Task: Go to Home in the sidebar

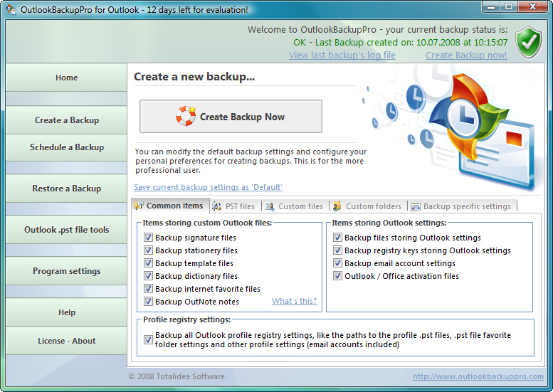Action: tap(66, 78)
